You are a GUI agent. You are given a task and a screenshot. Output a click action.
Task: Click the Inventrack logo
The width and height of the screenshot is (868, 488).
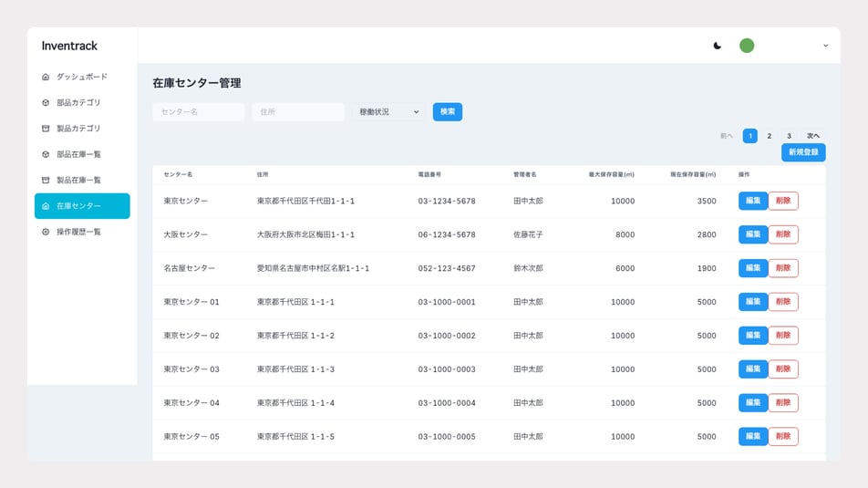point(69,46)
